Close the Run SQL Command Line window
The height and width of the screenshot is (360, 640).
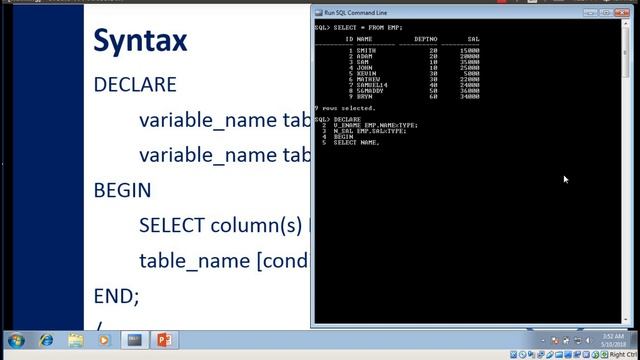click(x=622, y=13)
